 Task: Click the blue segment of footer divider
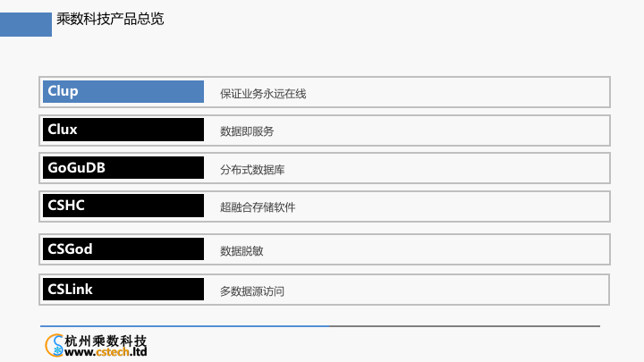pyautogui.click(x=179, y=326)
